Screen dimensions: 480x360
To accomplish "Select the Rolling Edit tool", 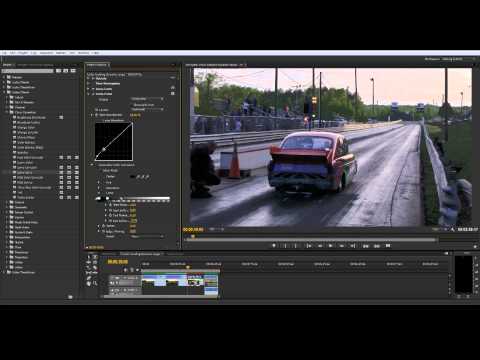I will point(95,262).
